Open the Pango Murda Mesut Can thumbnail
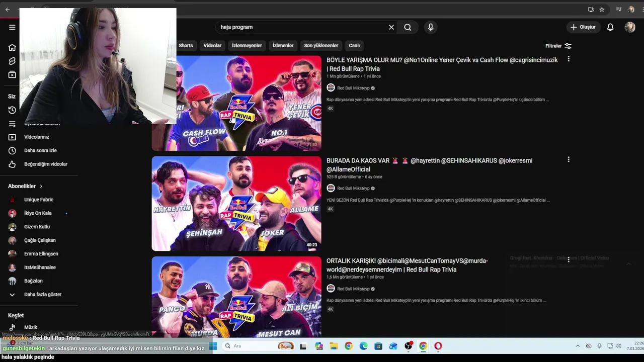 coord(236,297)
